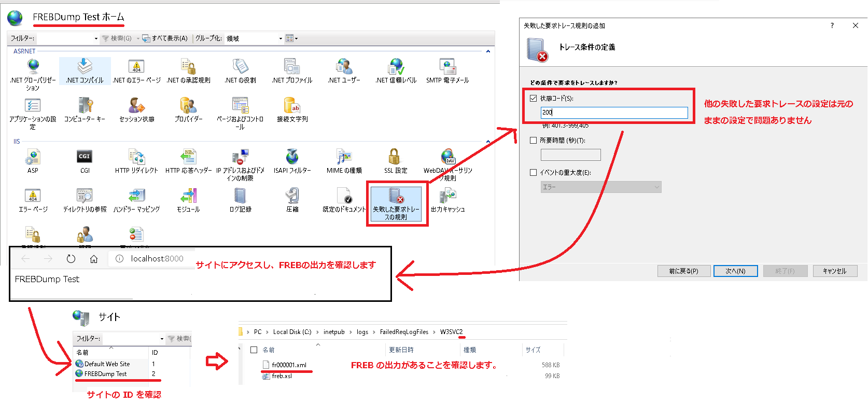Click the browser reload button
The width and height of the screenshot is (868, 403).
point(71,259)
